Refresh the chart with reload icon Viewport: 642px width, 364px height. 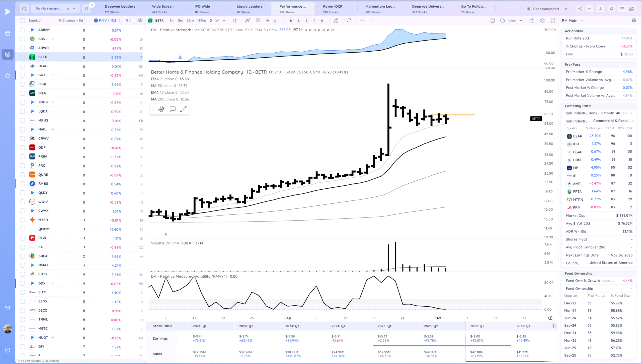(x=349, y=21)
